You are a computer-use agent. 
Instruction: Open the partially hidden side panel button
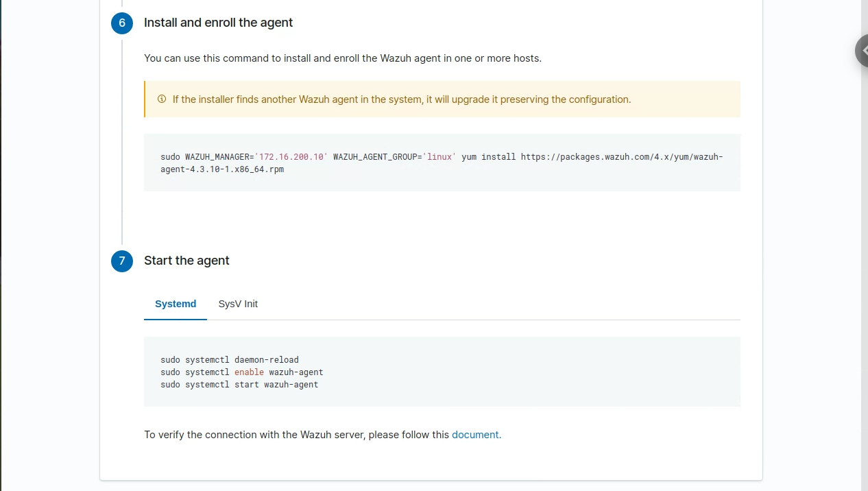[861, 51]
